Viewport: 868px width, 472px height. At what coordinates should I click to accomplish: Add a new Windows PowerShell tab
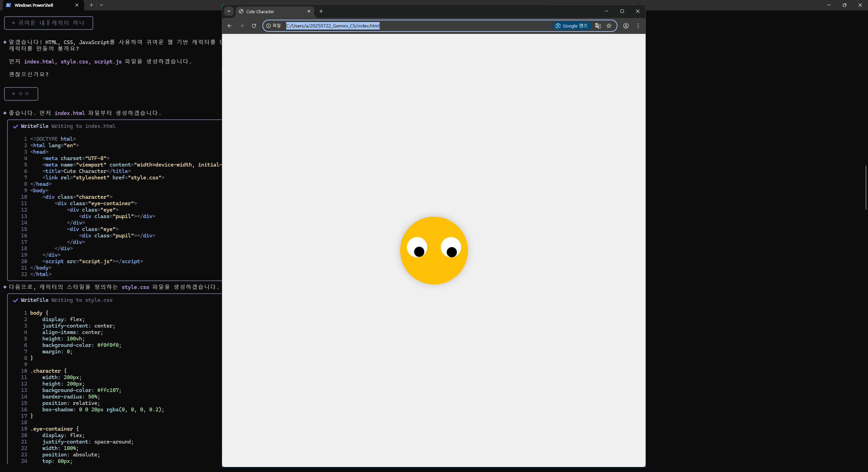click(91, 5)
